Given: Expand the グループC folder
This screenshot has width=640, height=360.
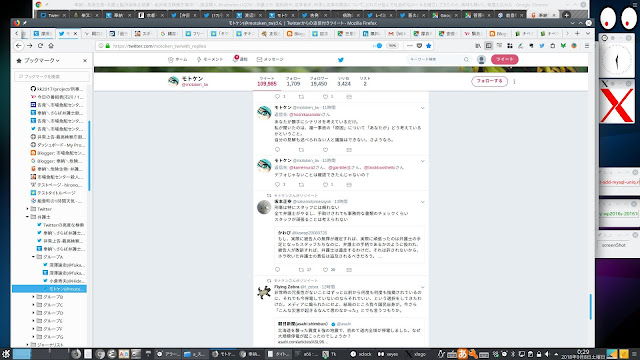Looking at the screenshot, I should (33, 305).
